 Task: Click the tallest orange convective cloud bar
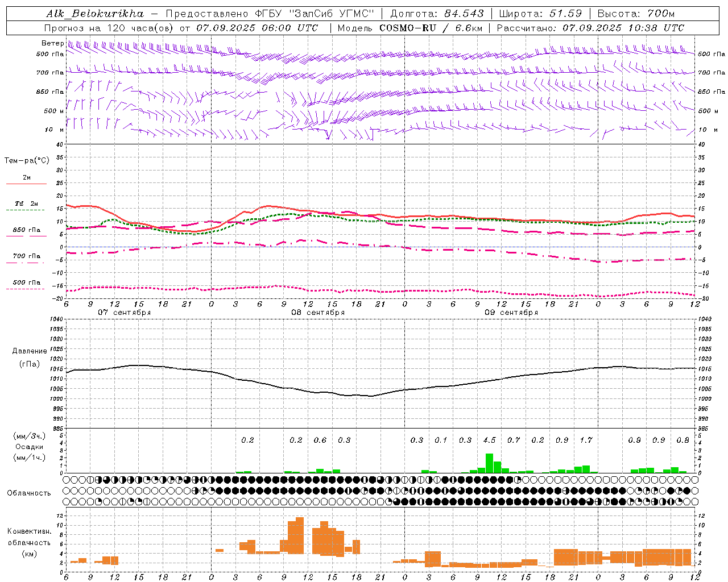(300, 536)
